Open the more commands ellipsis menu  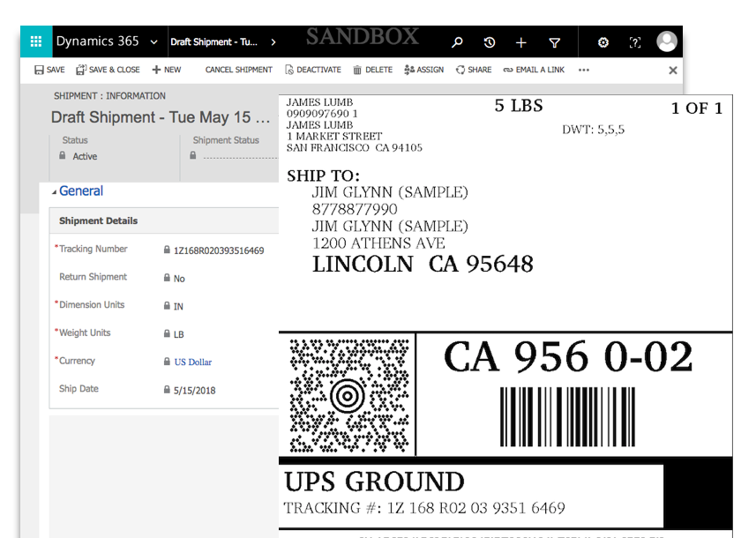[584, 70]
